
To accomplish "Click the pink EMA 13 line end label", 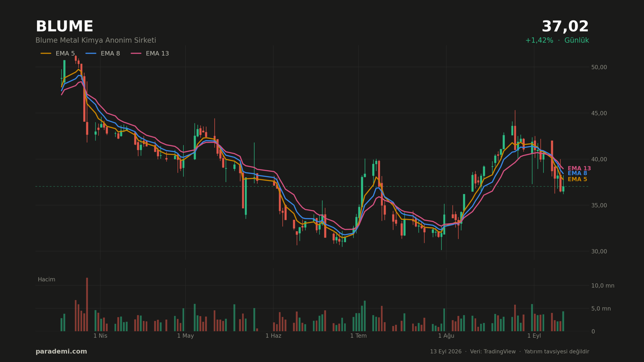I will pyautogui.click(x=579, y=169).
